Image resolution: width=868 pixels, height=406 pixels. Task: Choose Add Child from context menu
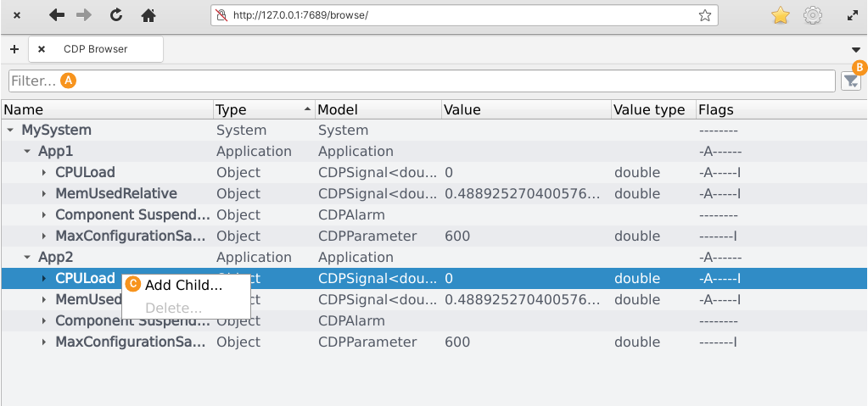(183, 285)
